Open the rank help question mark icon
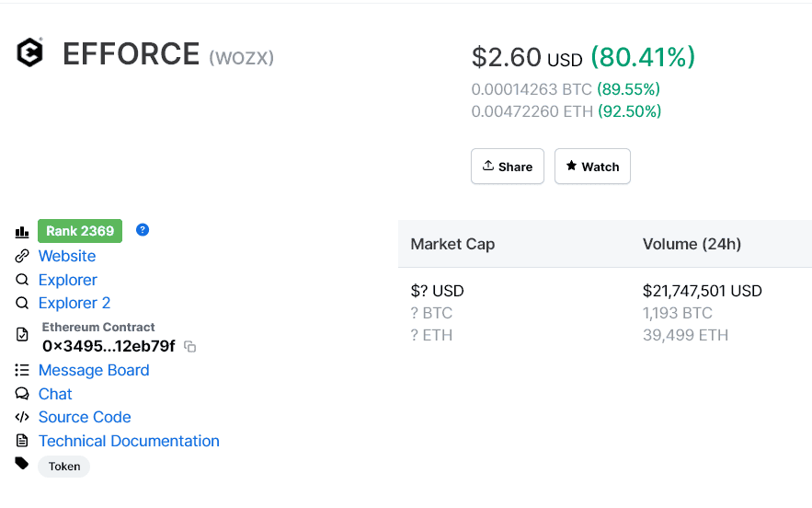812x508 pixels. click(143, 230)
